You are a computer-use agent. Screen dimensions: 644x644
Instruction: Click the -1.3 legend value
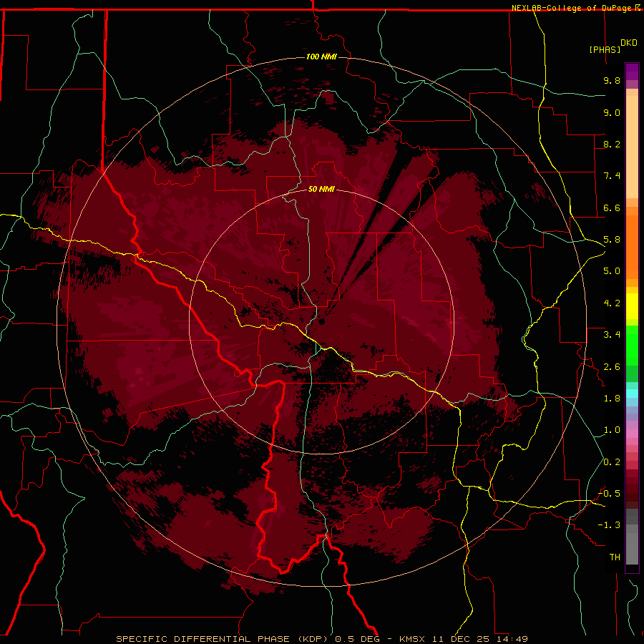(x=609, y=525)
